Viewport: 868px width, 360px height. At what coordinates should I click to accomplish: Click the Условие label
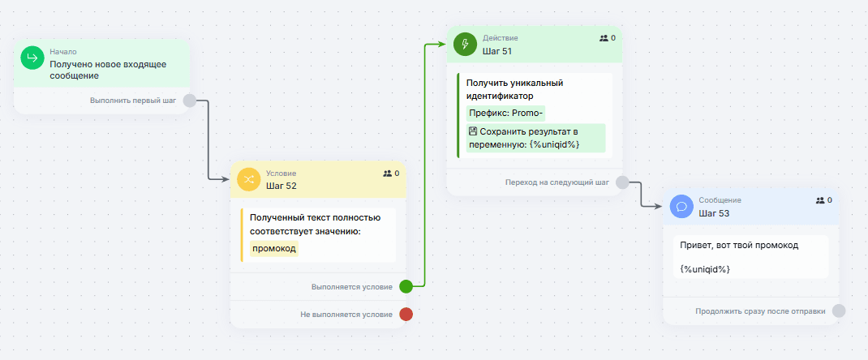(x=281, y=173)
